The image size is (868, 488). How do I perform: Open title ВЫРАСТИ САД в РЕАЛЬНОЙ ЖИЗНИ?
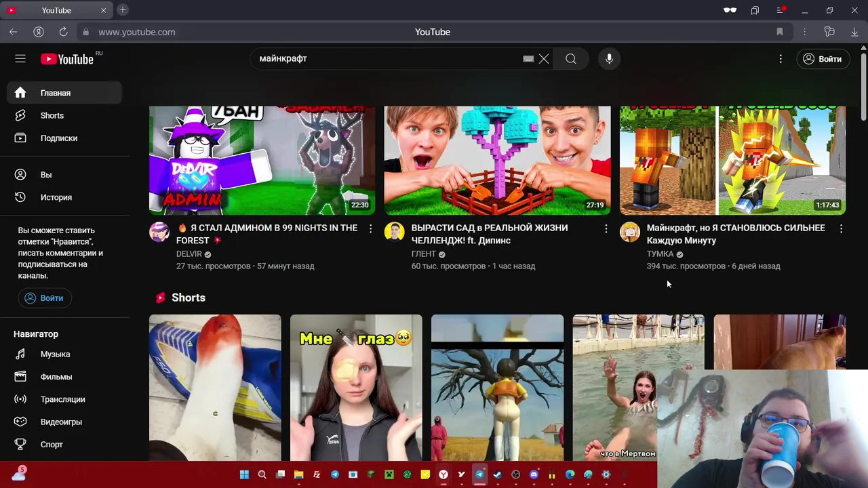[x=490, y=234]
